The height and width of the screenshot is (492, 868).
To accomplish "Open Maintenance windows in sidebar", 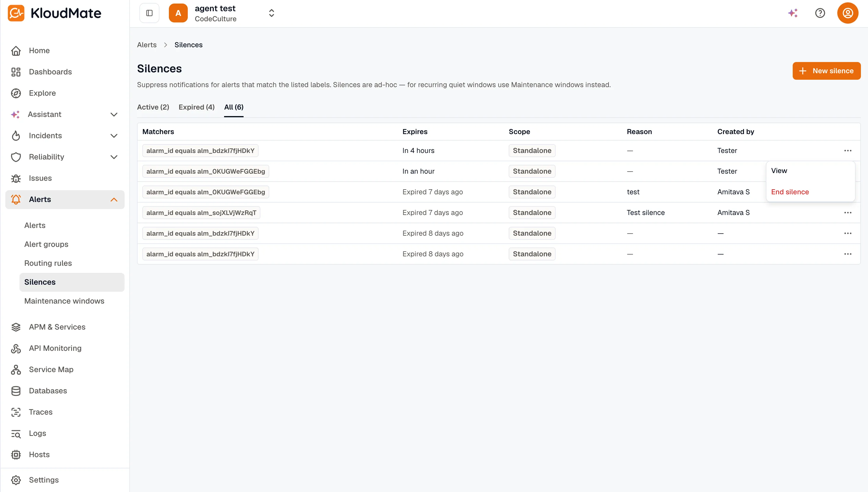I will pyautogui.click(x=64, y=301).
